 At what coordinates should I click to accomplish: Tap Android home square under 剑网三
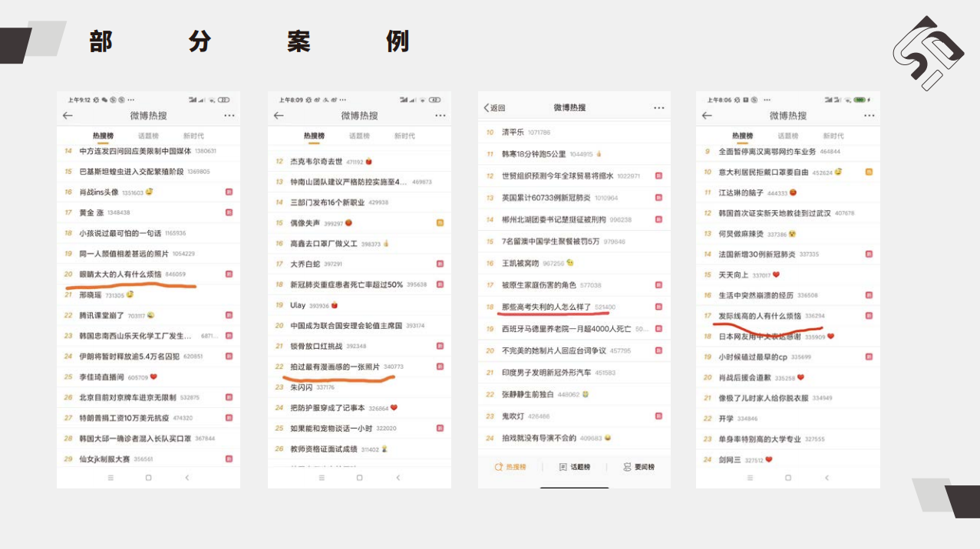click(x=788, y=478)
